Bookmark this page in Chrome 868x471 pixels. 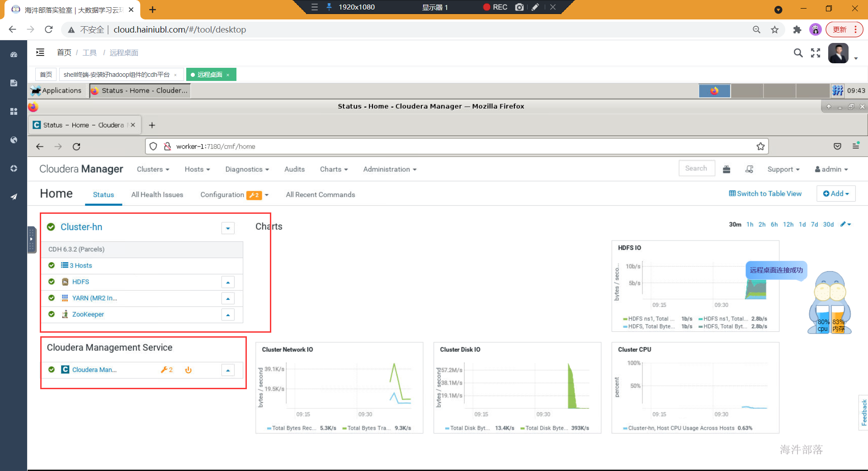click(775, 30)
